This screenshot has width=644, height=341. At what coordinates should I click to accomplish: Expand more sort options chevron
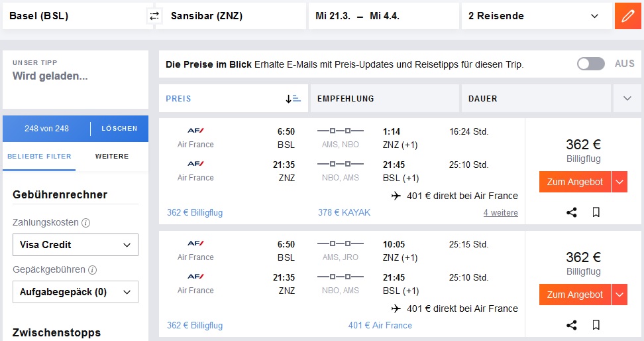[x=627, y=98]
